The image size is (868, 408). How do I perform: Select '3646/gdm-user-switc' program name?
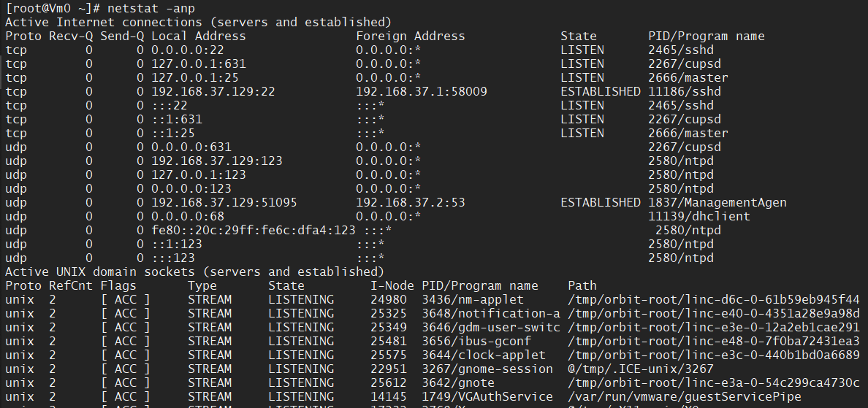click(x=491, y=327)
